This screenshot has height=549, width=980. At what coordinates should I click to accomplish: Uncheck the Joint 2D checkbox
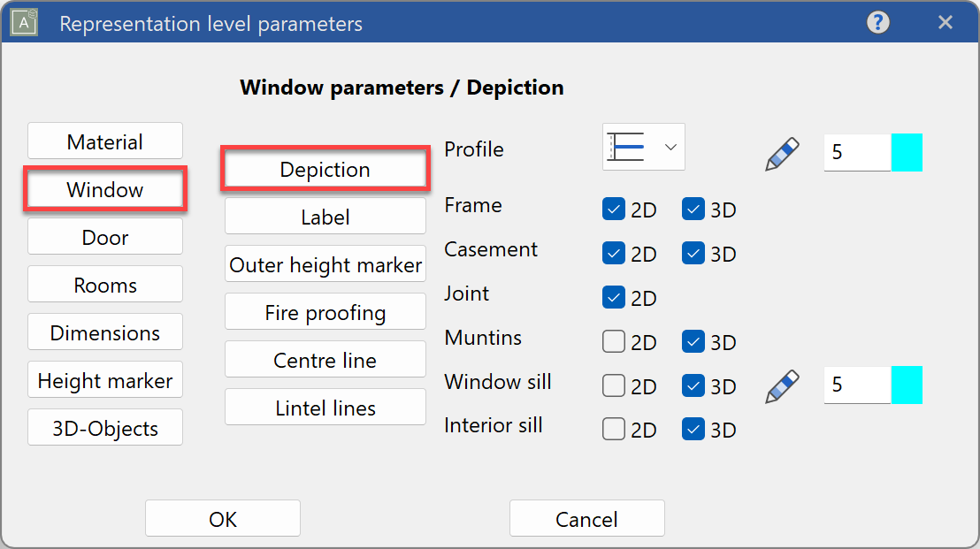tap(613, 297)
